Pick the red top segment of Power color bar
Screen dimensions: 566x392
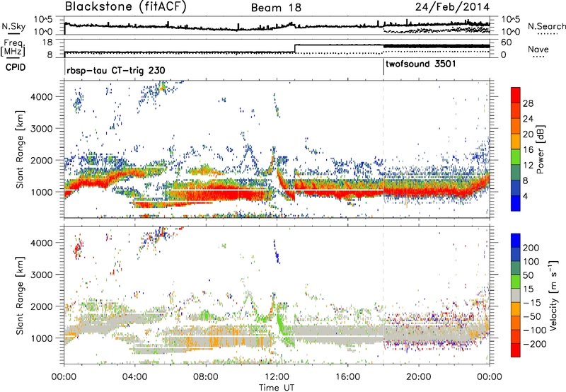click(x=516, y=95)
